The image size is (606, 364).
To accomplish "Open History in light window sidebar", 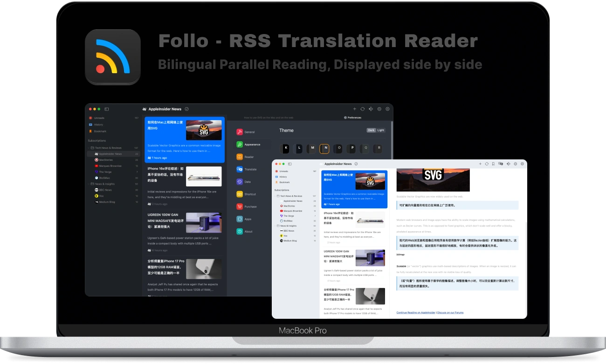I will coord(296,177).
